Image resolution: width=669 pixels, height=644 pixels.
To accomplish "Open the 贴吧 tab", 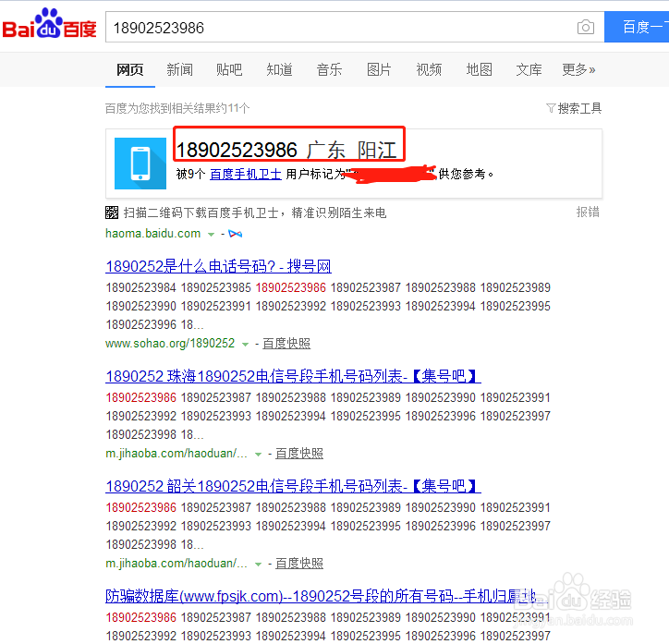I will [229, 69].
